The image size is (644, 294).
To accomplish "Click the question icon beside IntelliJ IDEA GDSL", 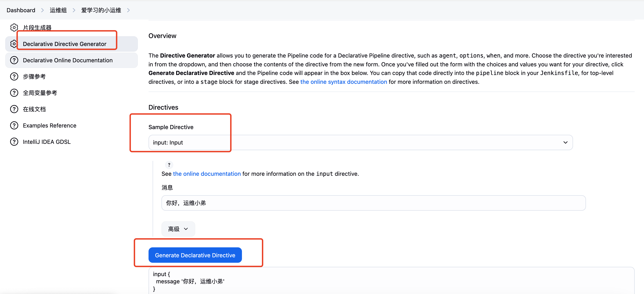I will [x=14, y=142].
